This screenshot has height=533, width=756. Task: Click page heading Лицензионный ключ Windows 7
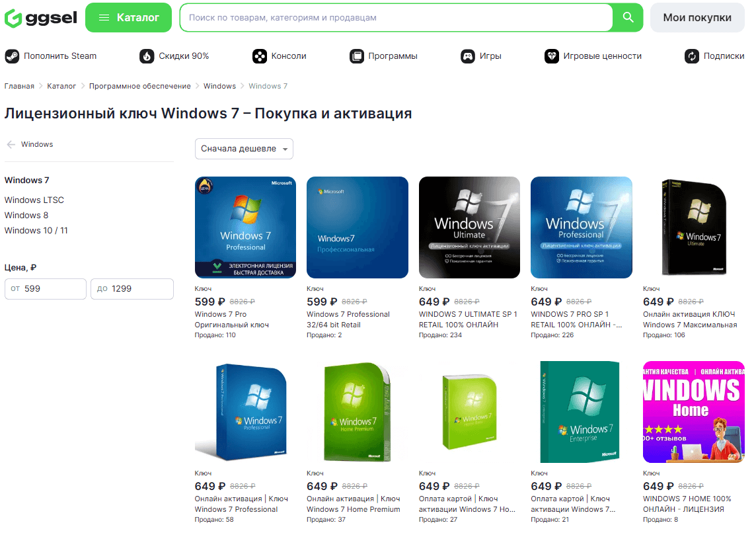tap(208, 113)
